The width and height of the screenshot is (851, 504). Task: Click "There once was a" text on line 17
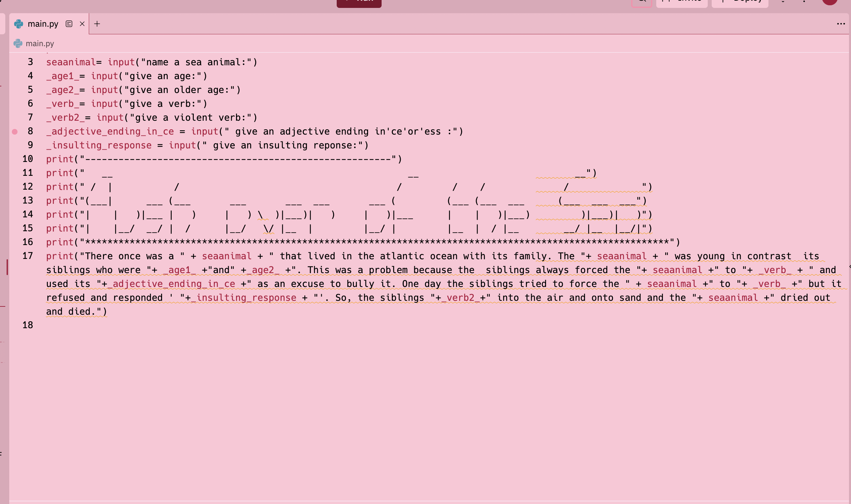[x=129, y=256]
